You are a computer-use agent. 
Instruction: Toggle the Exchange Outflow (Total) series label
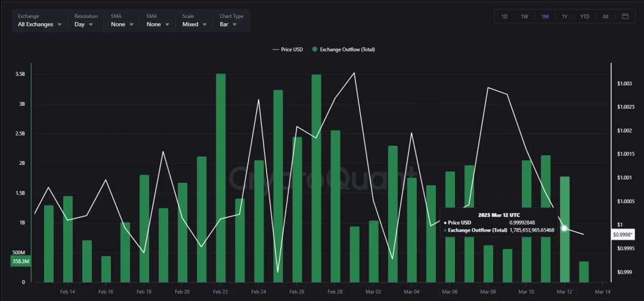(347, 50)
